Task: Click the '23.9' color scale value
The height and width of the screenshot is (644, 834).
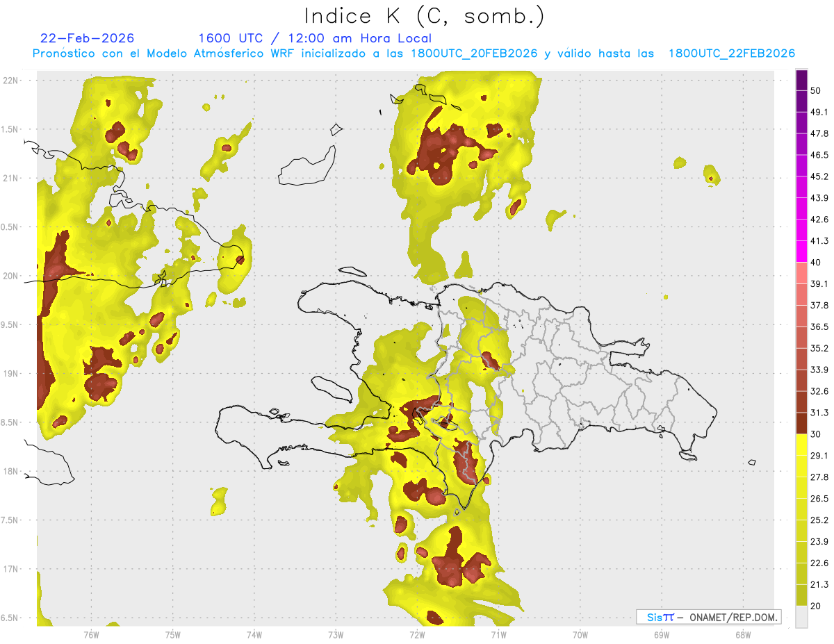Action: [x=819, y=542]
